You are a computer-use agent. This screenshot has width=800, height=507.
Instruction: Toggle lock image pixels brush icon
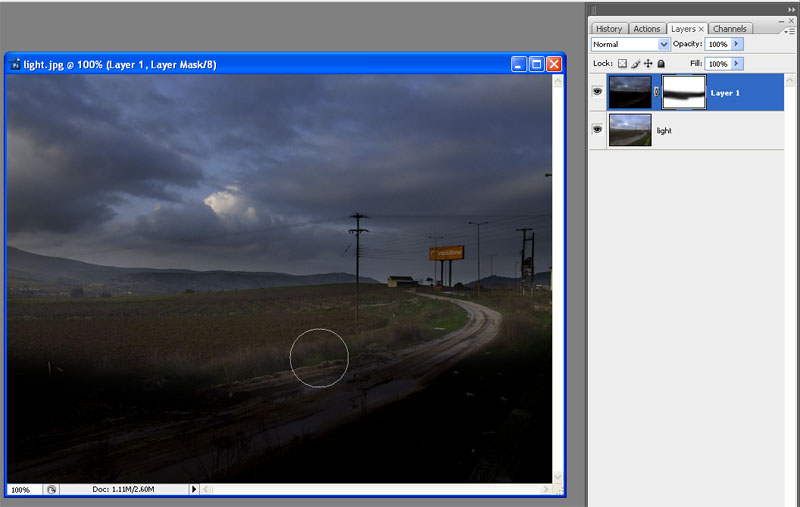[x=635, y=64]
